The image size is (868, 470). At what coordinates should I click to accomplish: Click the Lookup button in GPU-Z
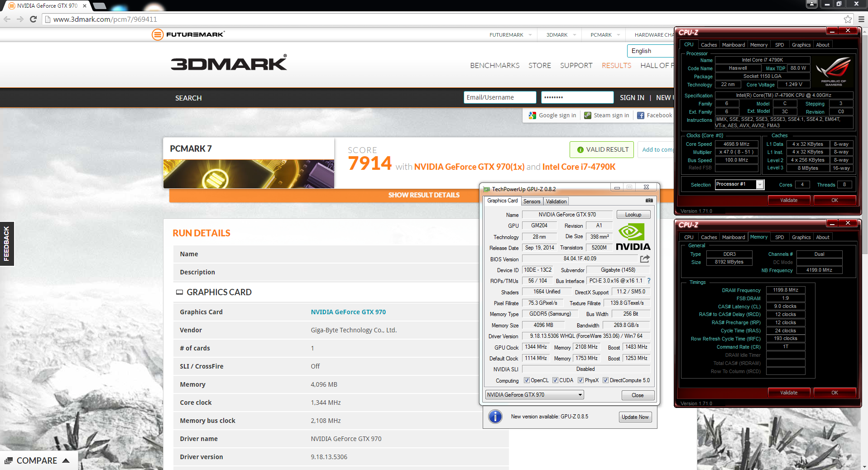633,215
